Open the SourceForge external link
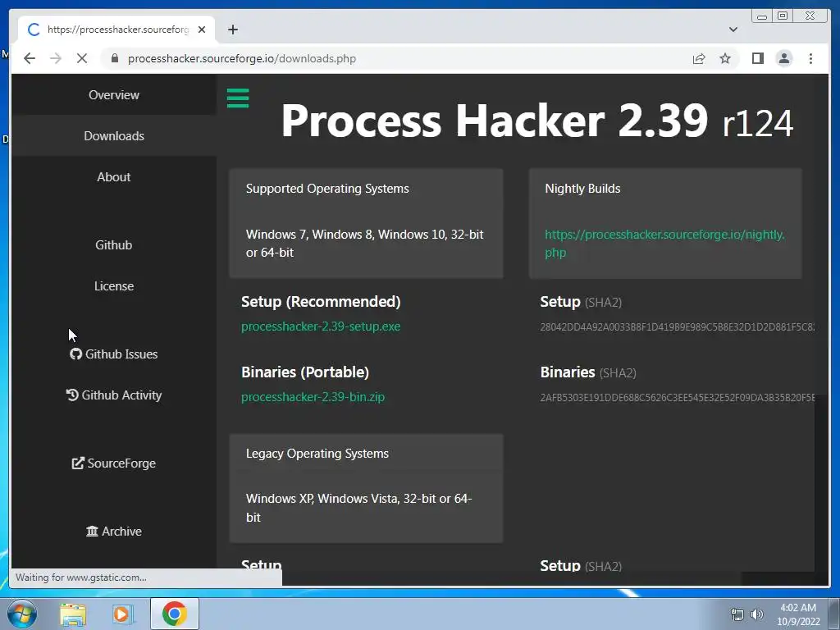The image size is (840, 630). click(113, 463)
